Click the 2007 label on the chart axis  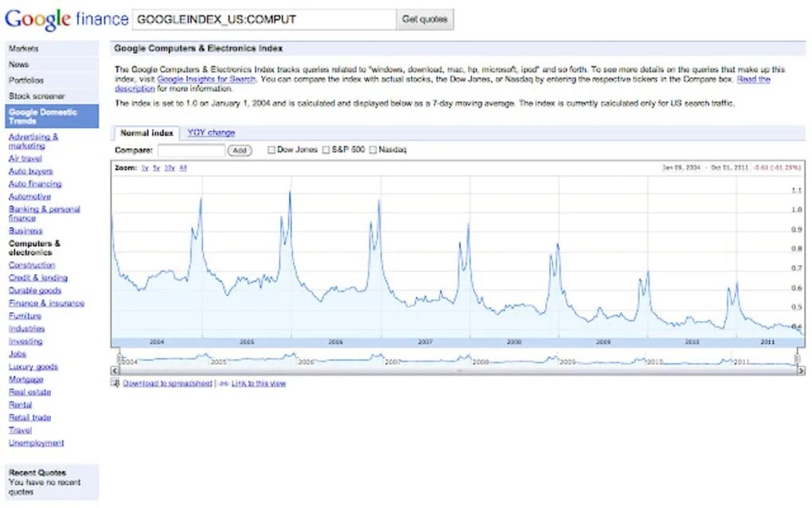coord(425,342)
